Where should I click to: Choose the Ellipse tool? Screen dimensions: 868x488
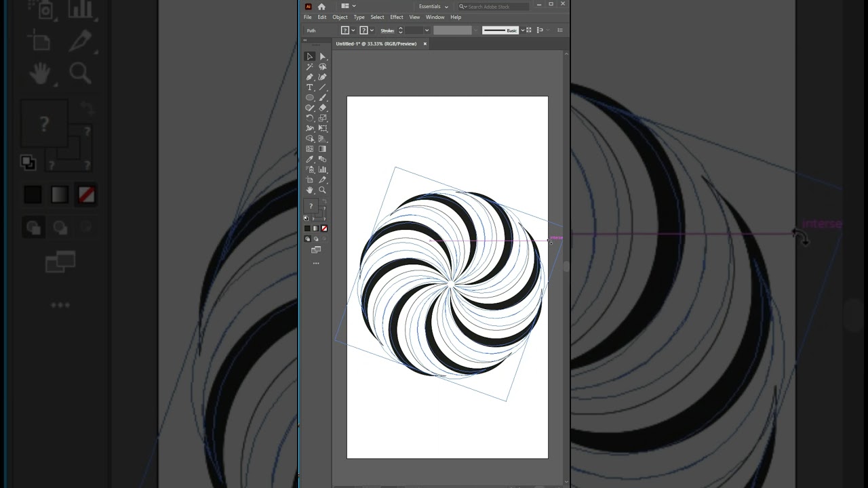click(310, 98)
